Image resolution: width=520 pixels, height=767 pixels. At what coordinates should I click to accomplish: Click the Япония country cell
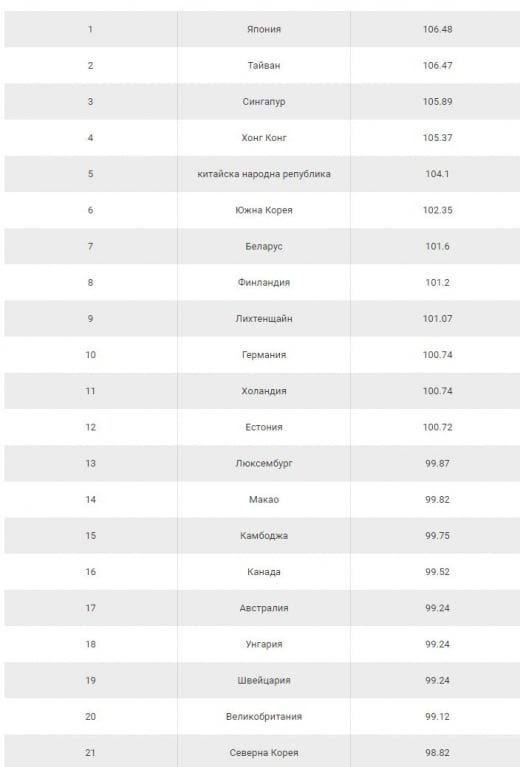[264, 29]
